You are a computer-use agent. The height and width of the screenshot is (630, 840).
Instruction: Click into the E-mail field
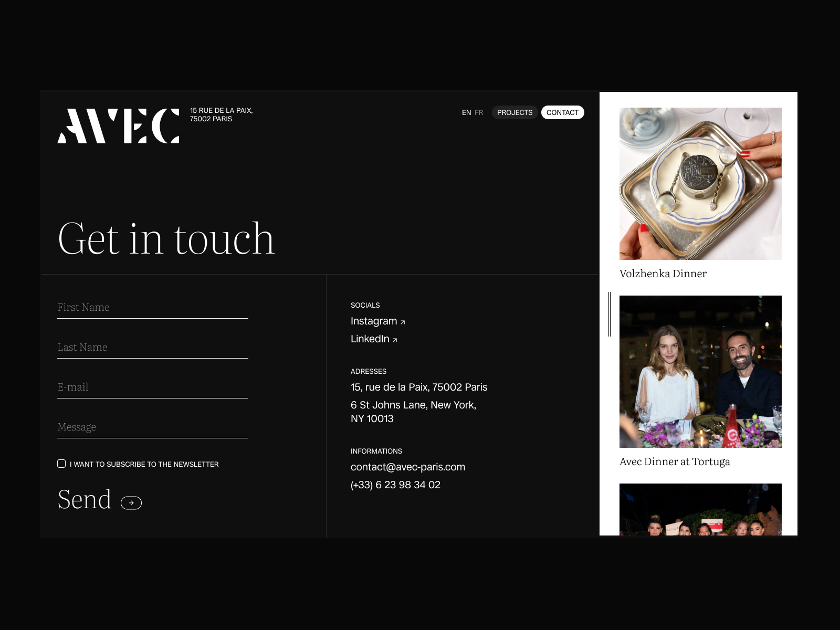tap(152, 387)
